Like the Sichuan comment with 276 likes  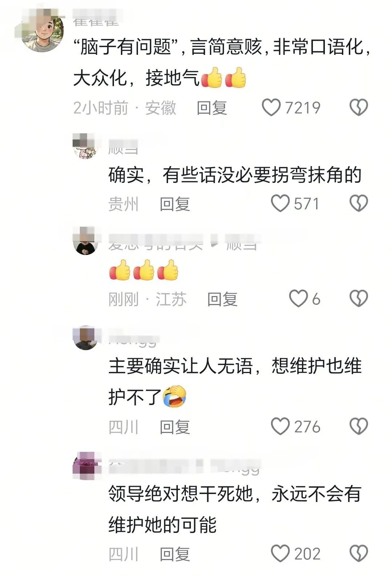280,426
